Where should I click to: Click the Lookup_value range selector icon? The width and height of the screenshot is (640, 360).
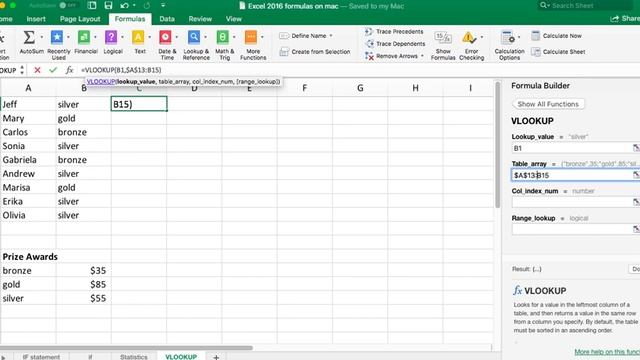tap(636, 148)
